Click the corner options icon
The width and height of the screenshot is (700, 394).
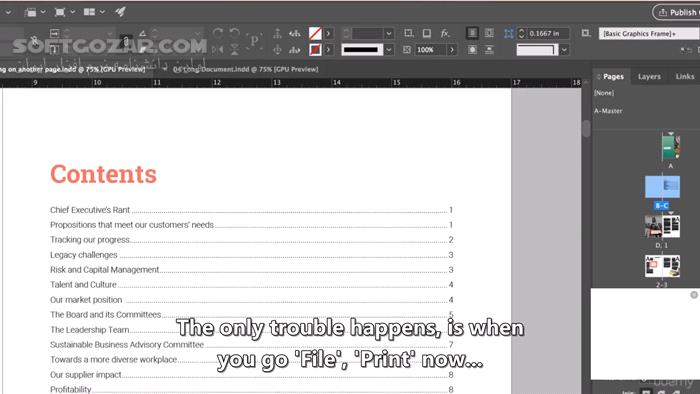pos(408,33)
